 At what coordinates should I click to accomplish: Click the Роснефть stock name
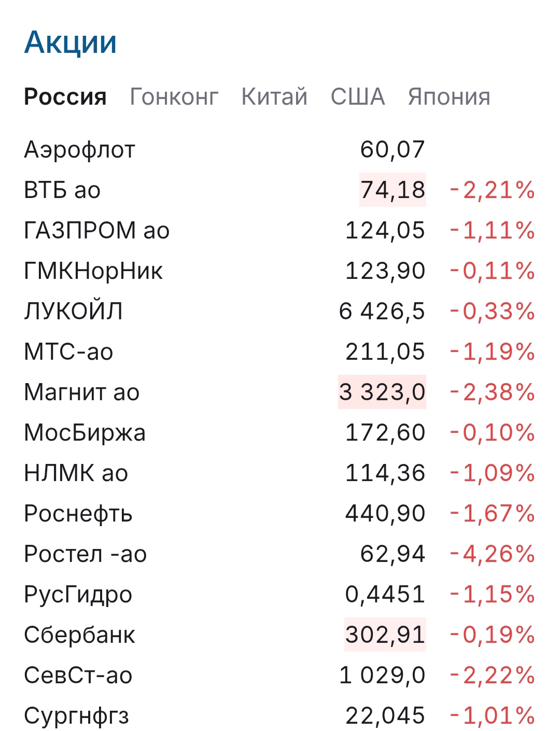[78, 514]
